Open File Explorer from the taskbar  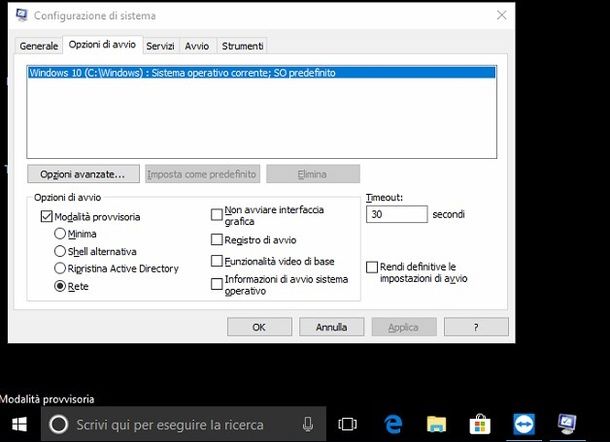click(436, 424)
